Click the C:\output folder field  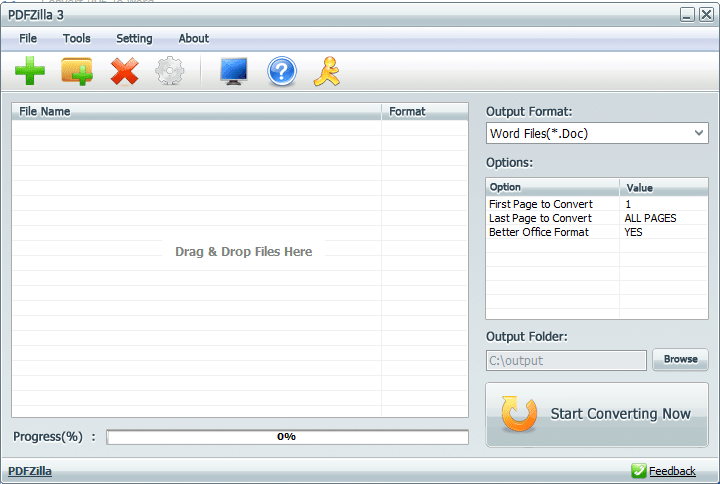pyautogui.click(x=566, y=360)
